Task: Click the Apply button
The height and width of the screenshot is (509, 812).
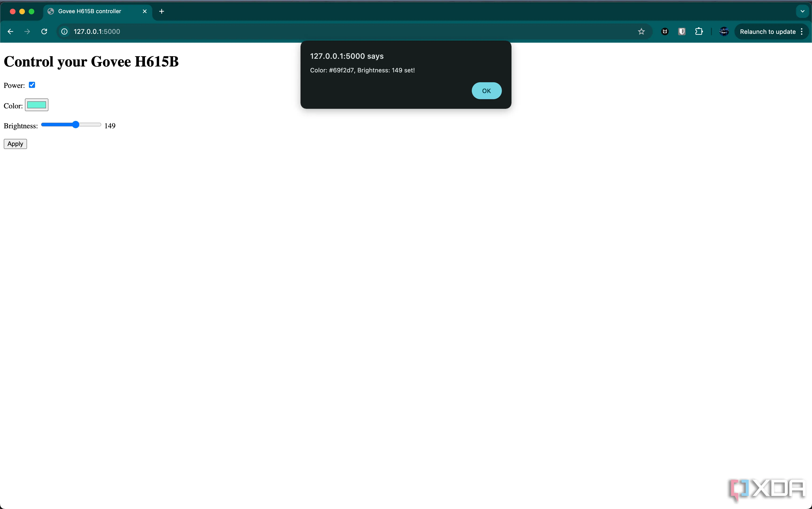Action: 15,144
